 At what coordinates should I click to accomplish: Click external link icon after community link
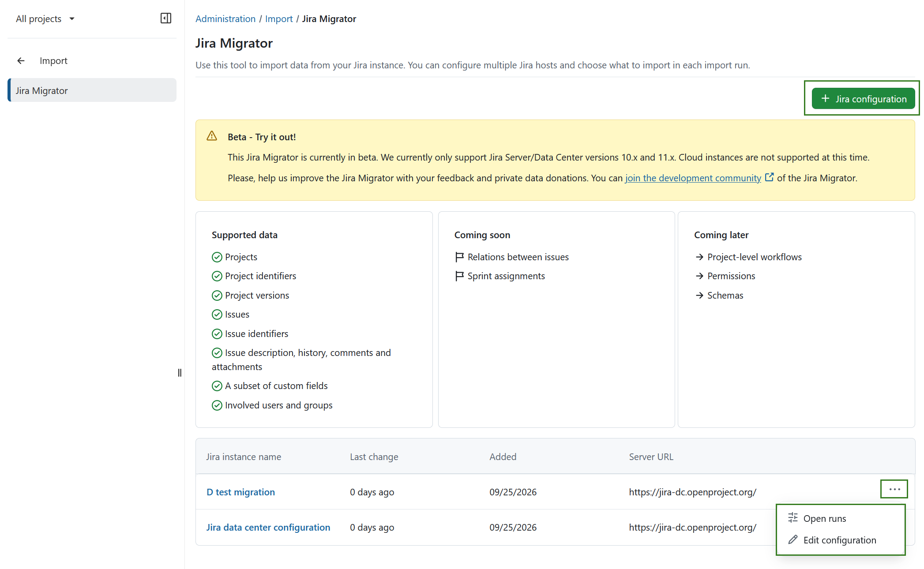coord(769,177)
